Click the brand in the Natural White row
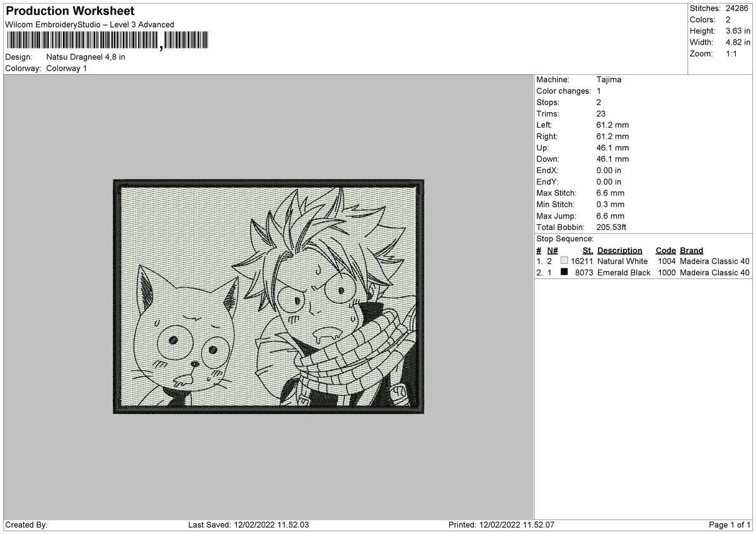756x534 pixels. tap(715, 261)
